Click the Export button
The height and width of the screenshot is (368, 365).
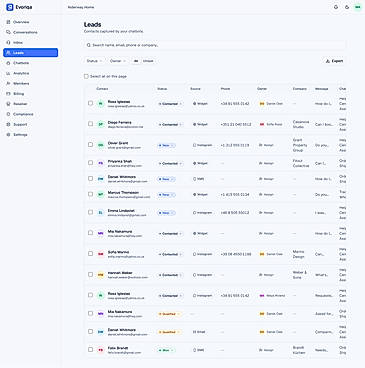click(334, 61)
